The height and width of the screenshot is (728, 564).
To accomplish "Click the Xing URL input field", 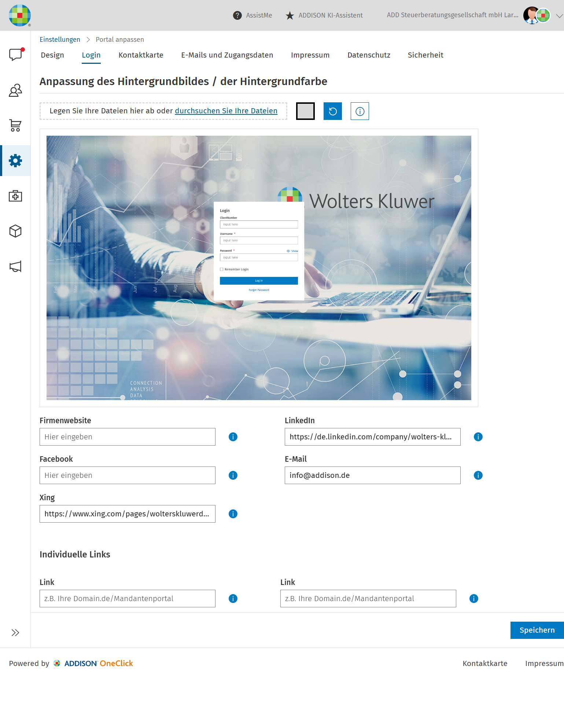I will click(128, 514).
